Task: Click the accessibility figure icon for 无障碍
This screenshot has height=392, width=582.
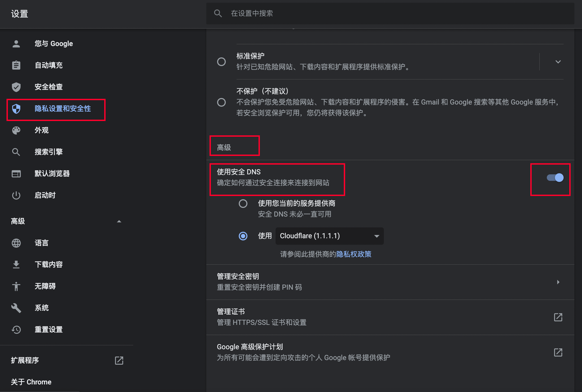Action: coord(16,286)
